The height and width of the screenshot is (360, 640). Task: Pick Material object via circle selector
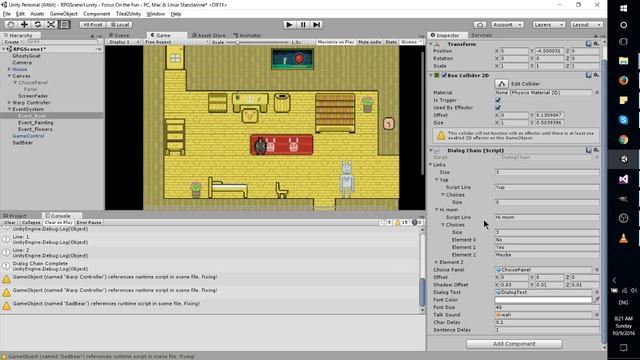tap(597, 93)
